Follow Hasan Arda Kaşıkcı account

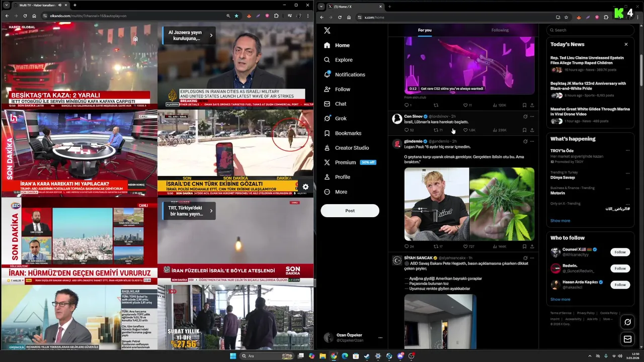click(620, 285)
